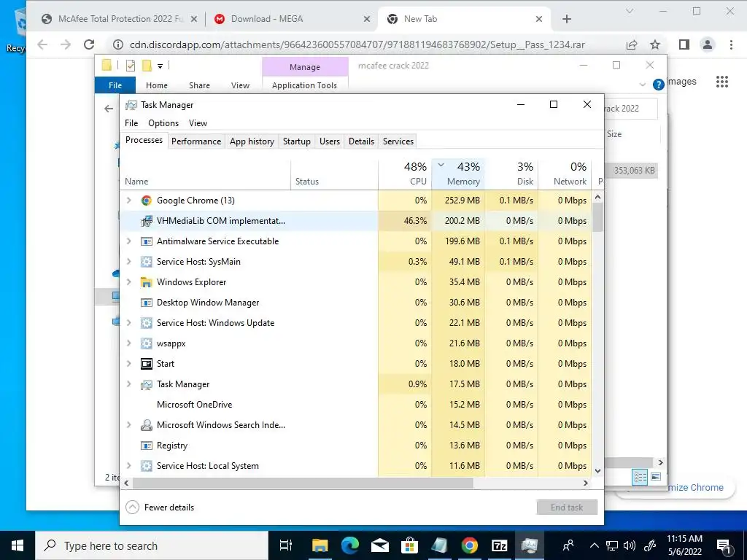Expand the Service Host: Windows Update group
747x560 pixels.
[128, 323]
